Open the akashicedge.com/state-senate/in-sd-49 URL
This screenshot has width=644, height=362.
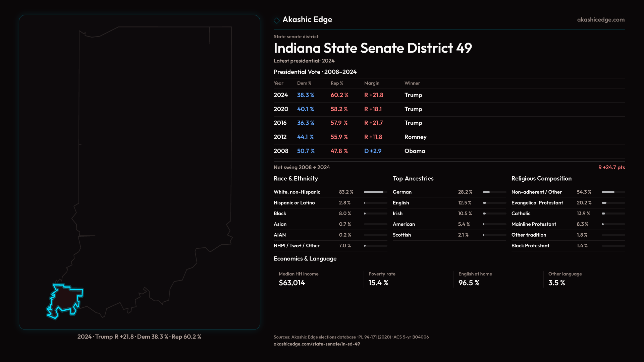(317, 344)
